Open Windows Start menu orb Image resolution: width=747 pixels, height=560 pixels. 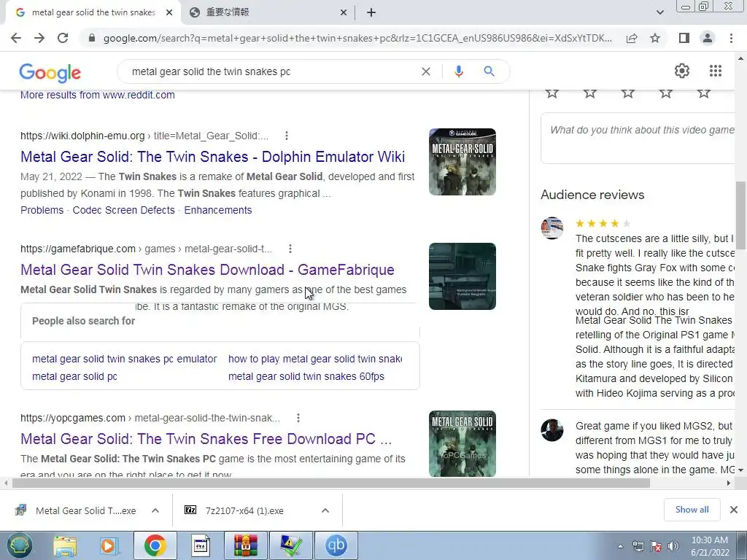click(19, 545)
